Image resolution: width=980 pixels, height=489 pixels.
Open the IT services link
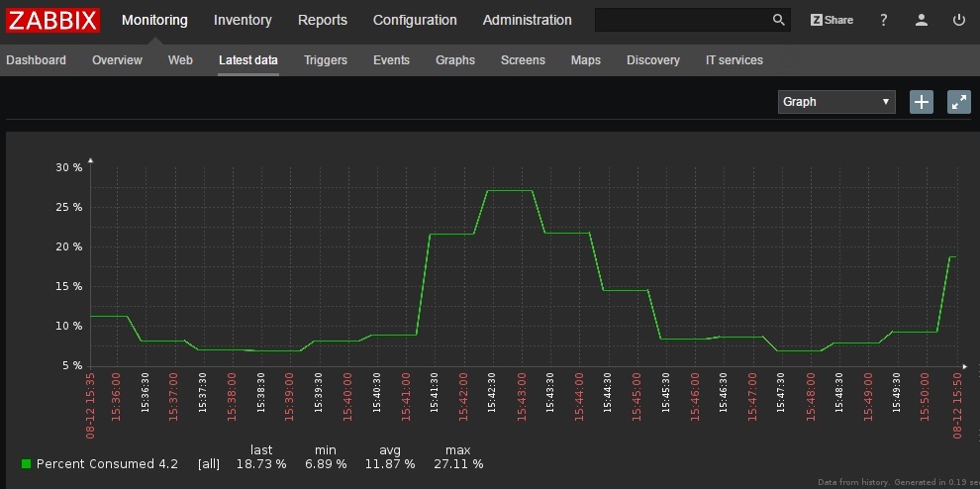[735, 60]
